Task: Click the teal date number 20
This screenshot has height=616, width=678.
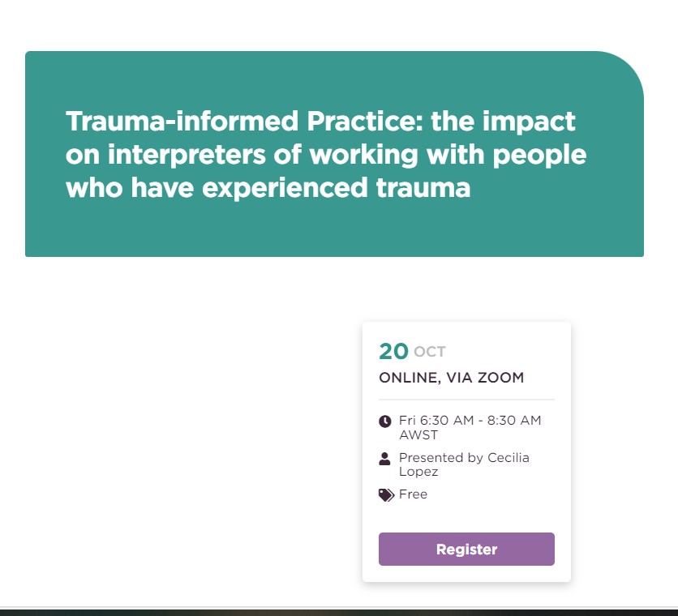Action: [x=393, y=351]
